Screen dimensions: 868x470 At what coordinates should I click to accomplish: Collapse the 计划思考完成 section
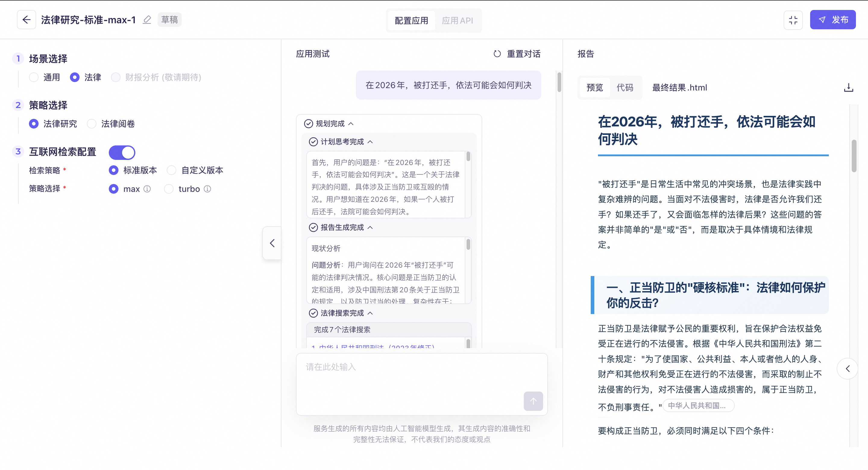(370, 141)
